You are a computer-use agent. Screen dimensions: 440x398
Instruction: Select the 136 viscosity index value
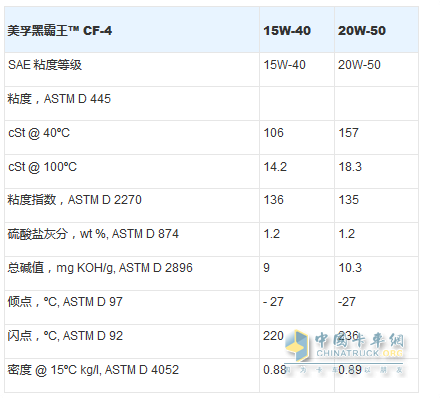[273, 200]
